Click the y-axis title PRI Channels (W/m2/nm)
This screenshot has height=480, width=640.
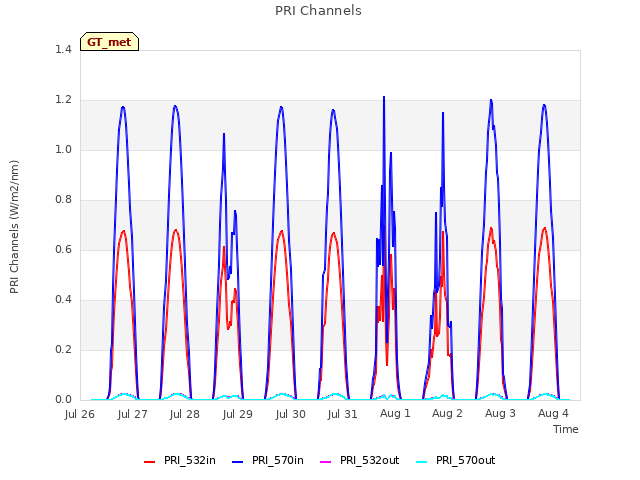point(14,227)
